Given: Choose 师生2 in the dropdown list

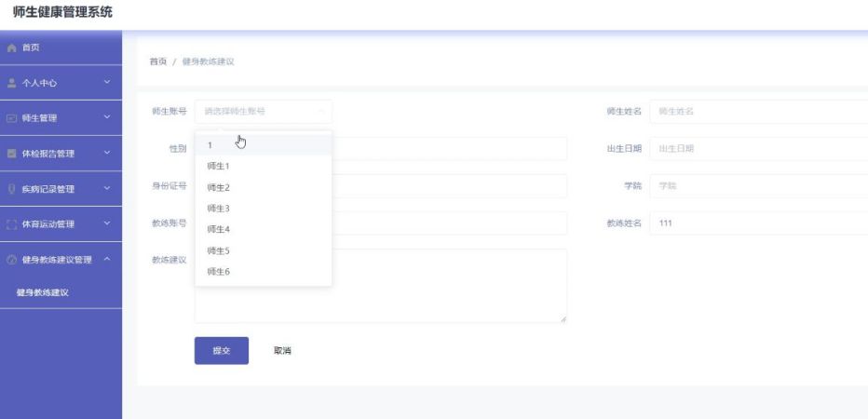Looking at the screenshot, I should (x=264, y=188).
